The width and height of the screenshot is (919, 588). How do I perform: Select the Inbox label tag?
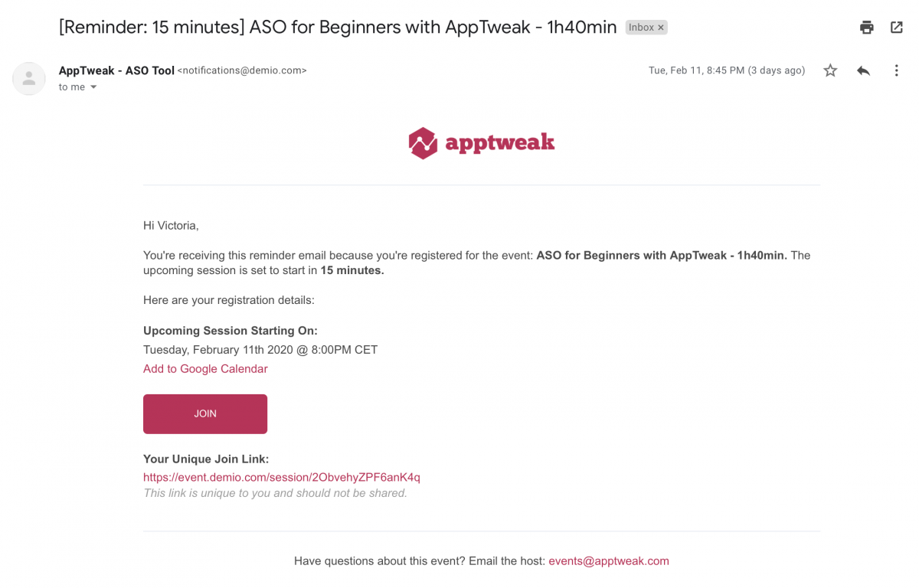642,28
